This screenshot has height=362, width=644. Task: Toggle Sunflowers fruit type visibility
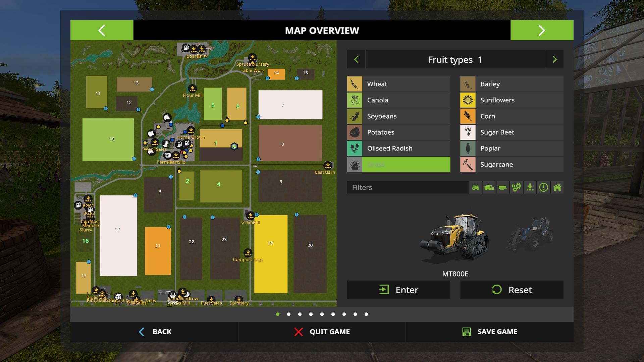[x=512, y=100]
